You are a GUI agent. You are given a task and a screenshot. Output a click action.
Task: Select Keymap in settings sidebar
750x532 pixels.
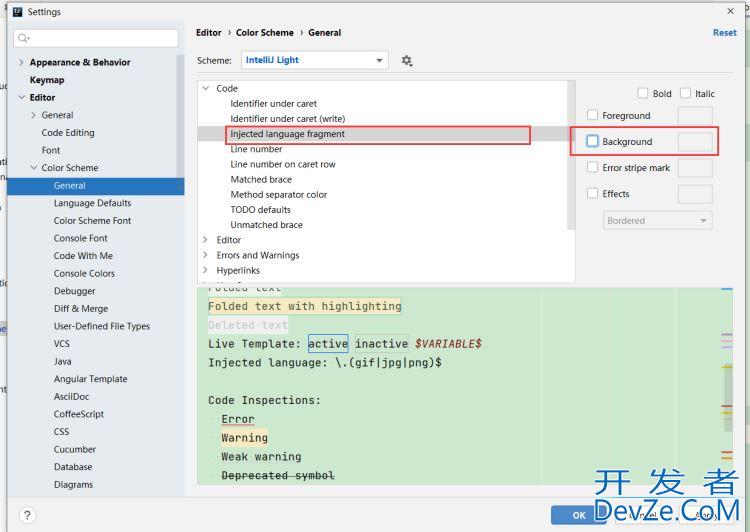coord(47,80)
